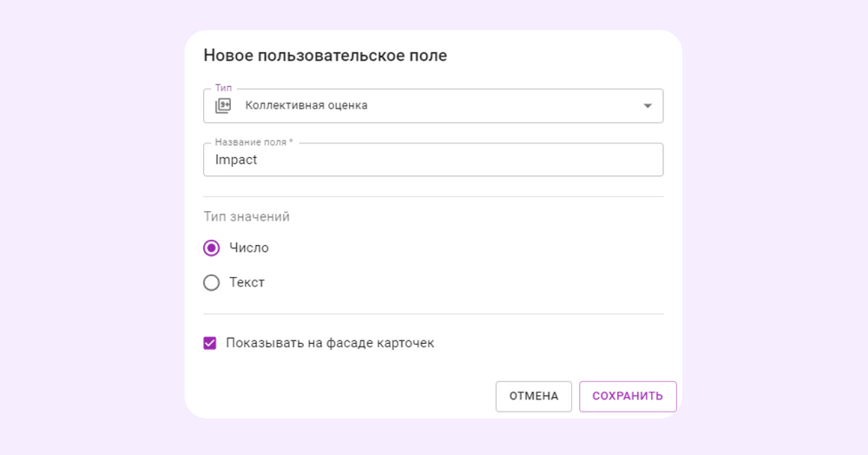Click the purple checkmark icon in checkbox
The image size is (868, 455).
tap(209, 343)
